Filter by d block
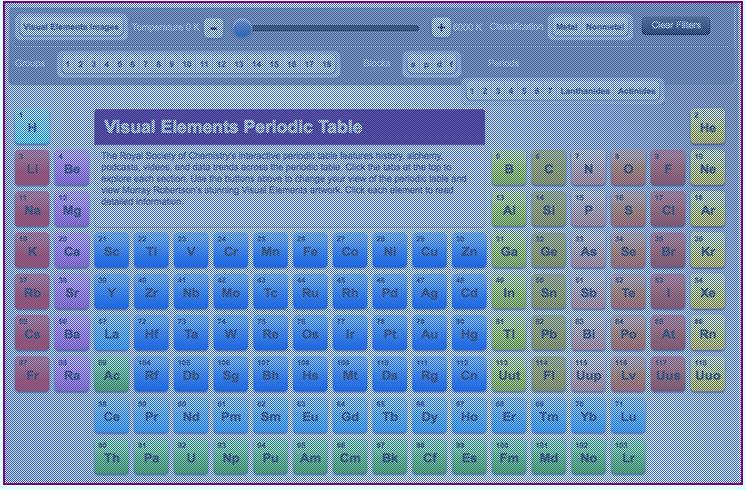 click(439, 64)
